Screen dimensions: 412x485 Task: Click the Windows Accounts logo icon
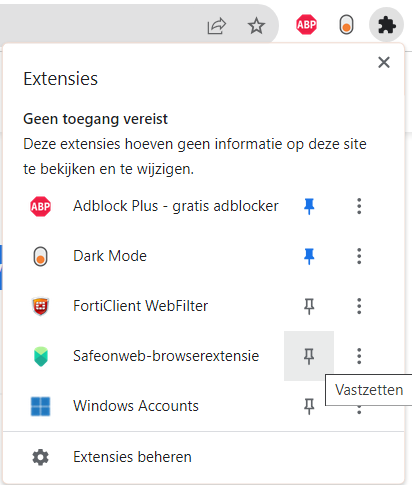[40, 406]
